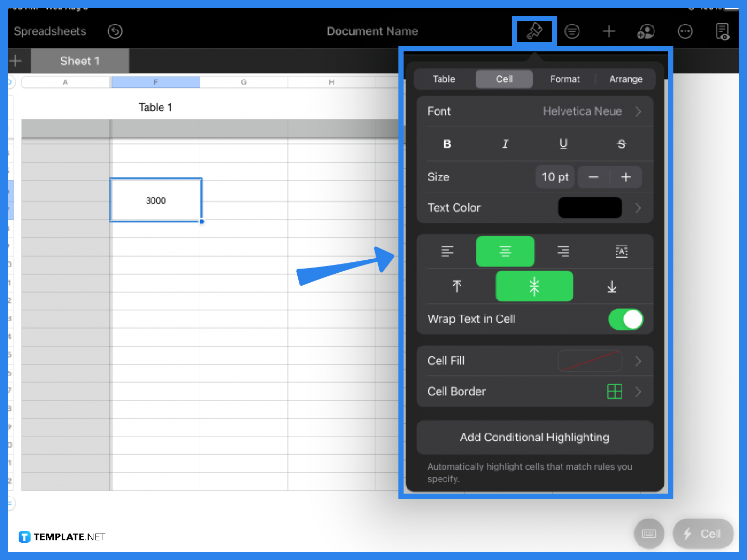Screen dimensions: 747x560
Task: Open the Insert plus menu in toolbar
Action: pyautogui.click(x=609, y=32)
